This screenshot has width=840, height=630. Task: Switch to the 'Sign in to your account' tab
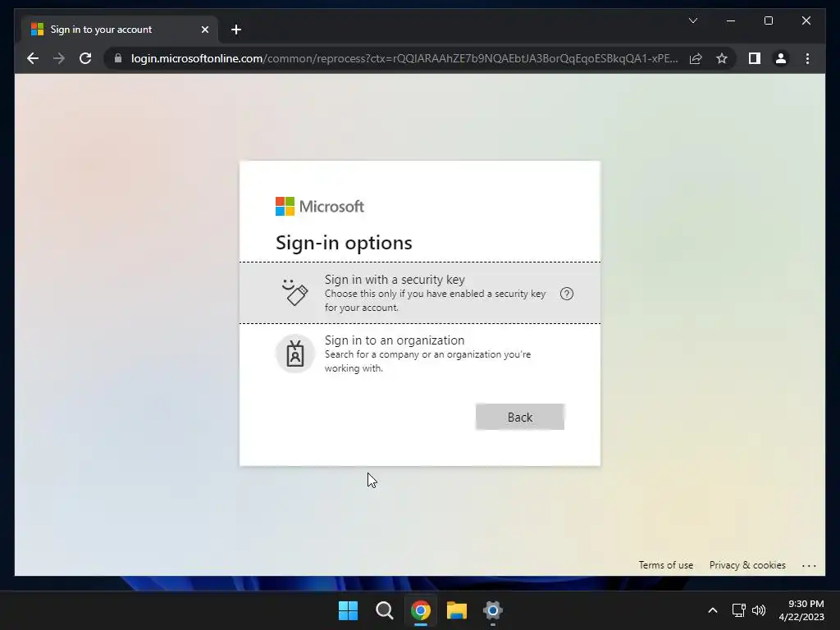pos(120,30)
